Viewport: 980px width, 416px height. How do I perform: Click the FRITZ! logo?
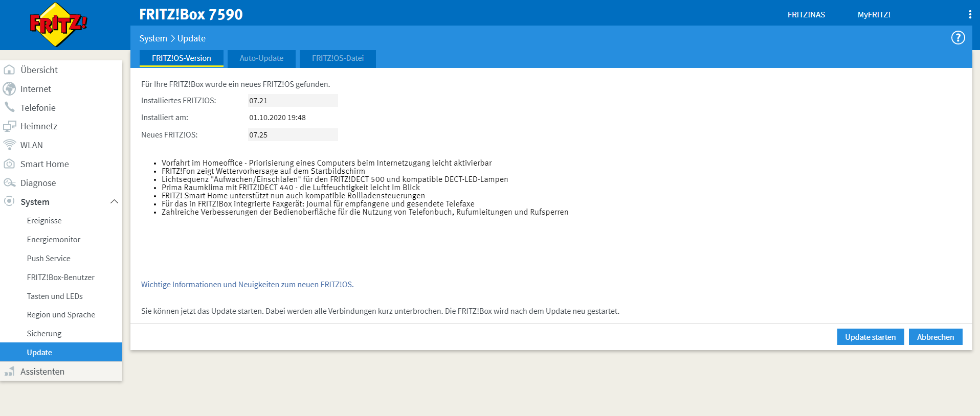(58, 24)
